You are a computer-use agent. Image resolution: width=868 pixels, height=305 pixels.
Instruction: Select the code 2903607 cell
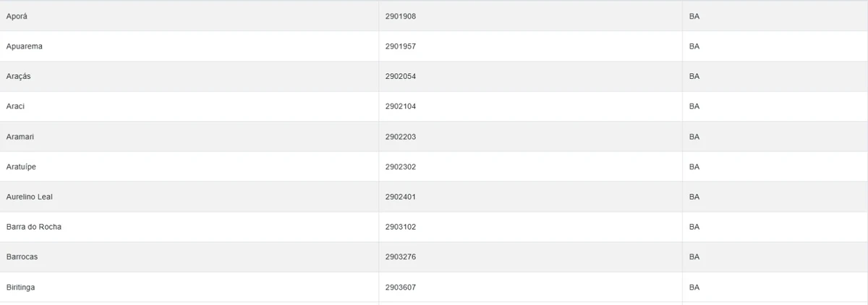tap(401, 288)
